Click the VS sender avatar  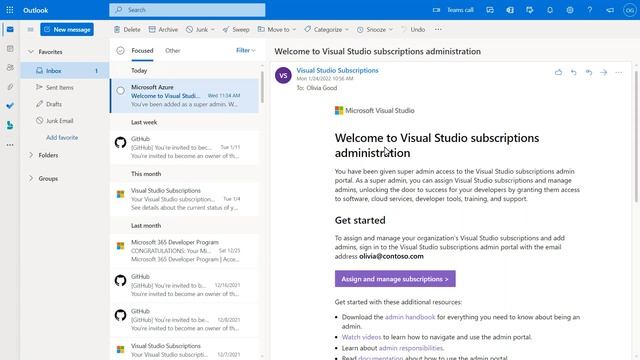[x=283, y=75]
